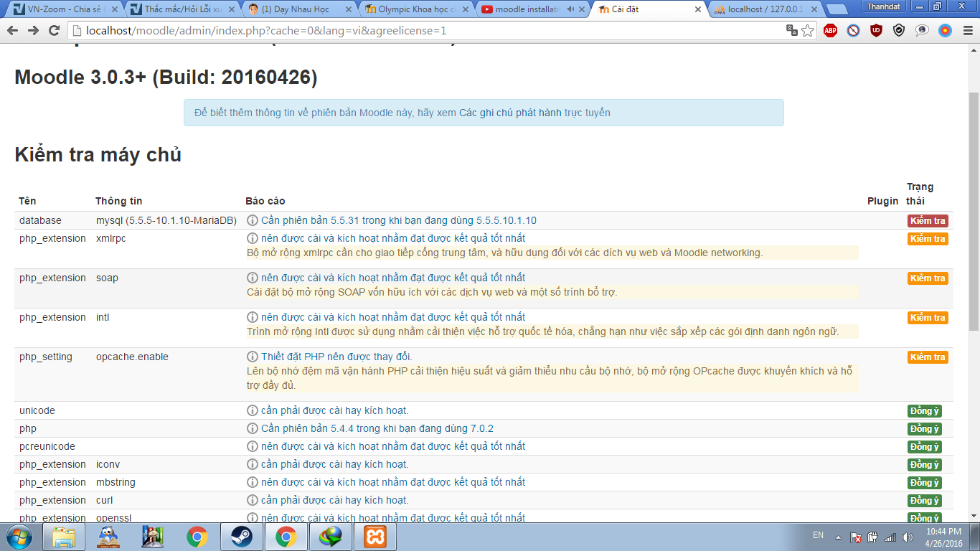Click the Kiểm tra status for xmlrpc
The height and width of the screenshot is (551, 980).
click(x=928, y=239)
